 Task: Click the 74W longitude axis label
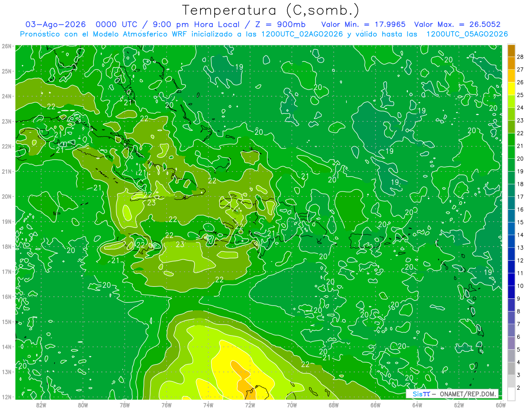pyautogui.click(x=208, y=405)
